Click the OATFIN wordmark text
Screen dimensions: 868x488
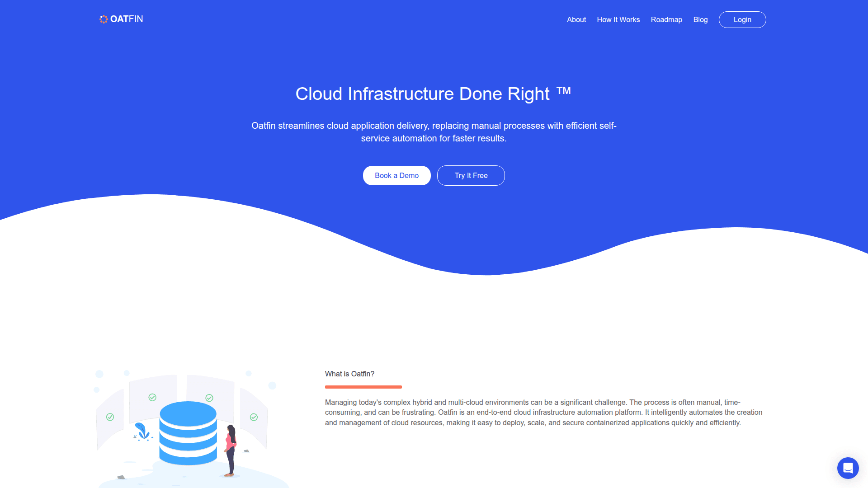tap(127, 19)
